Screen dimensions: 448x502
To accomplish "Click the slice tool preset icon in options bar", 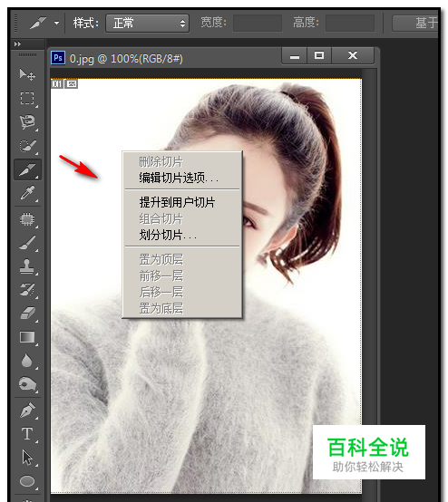I will 38,23.
